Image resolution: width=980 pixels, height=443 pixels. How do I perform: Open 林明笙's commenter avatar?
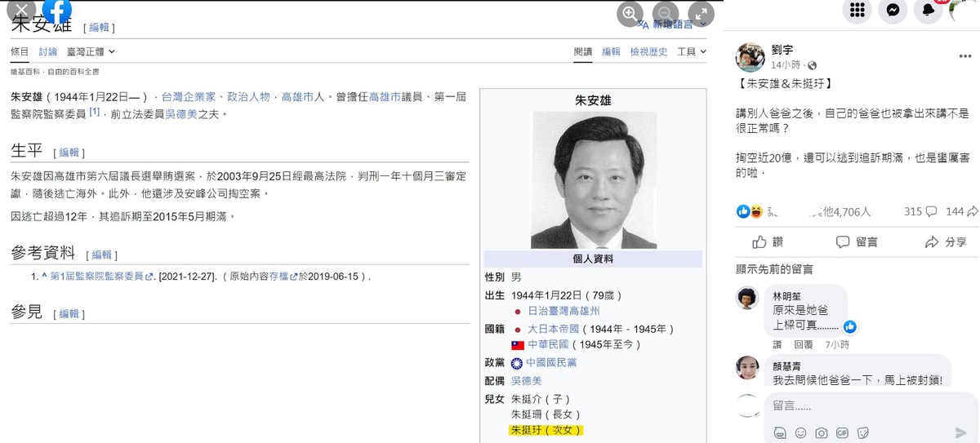(747, 299)
